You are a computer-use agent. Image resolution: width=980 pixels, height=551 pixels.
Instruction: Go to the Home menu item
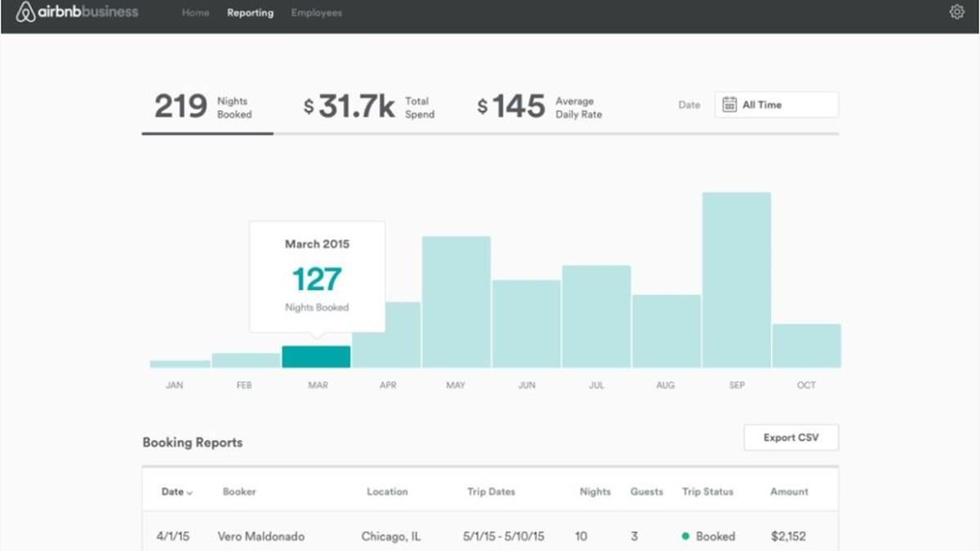point(195,13)
